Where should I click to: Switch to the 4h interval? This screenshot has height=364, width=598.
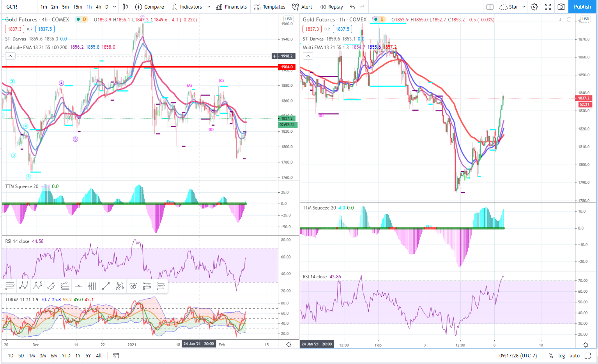[x=99, y=7]
